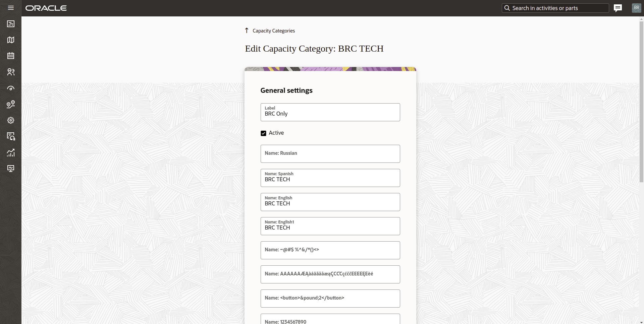Uncheck the Active checkbox
The height and width of the screenshot is (324, 644).
tap(263, 133)
